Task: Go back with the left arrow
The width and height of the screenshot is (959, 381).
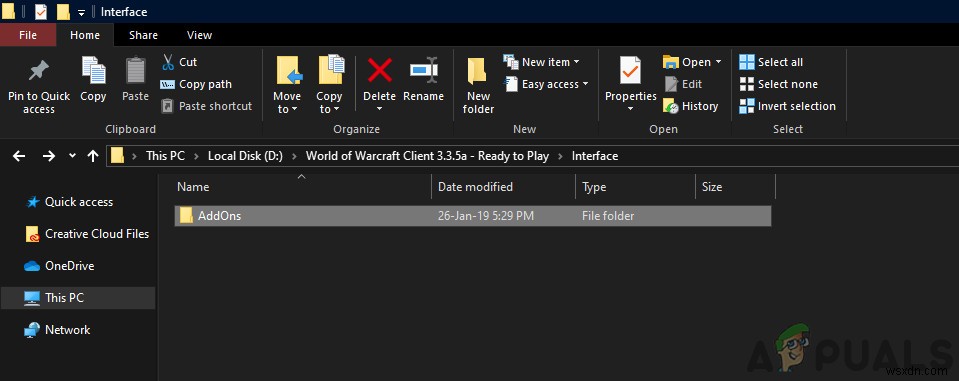Action: pos(19,156)
